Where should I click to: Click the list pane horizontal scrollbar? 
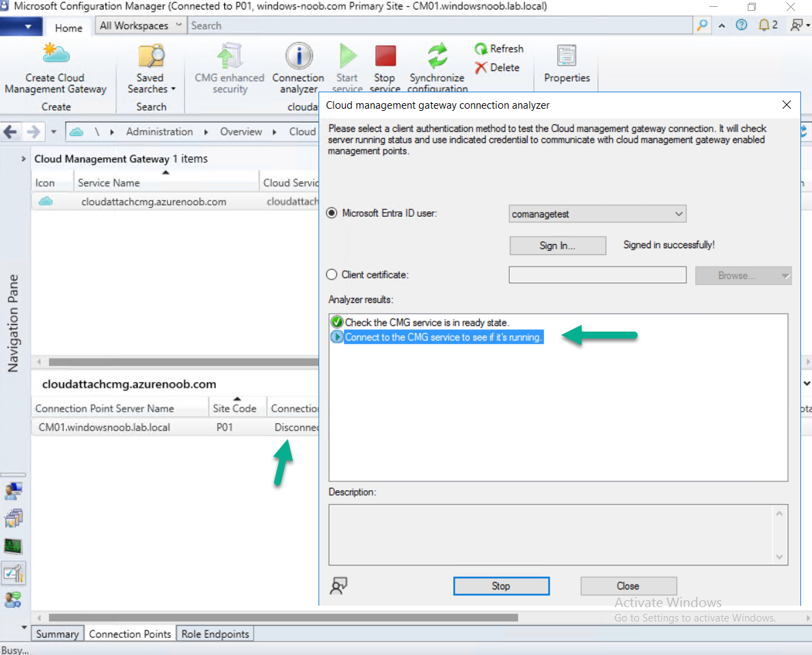point(184,362)
